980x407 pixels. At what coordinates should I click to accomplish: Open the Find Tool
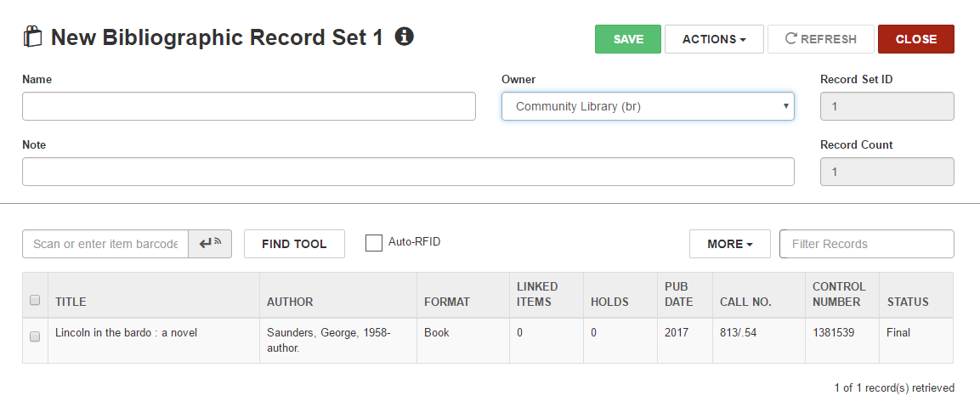pyautogui.click(x=294, y=244)
